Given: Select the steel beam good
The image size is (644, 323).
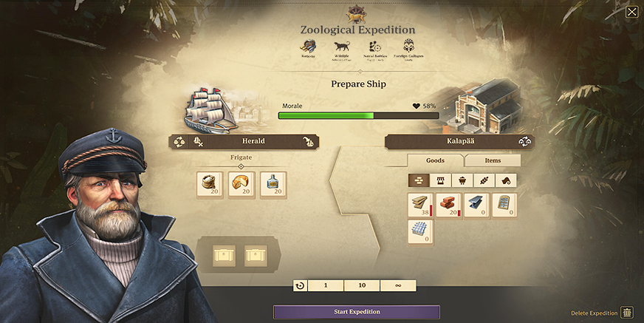Looking at the screenshot, I should coord(477,205).
